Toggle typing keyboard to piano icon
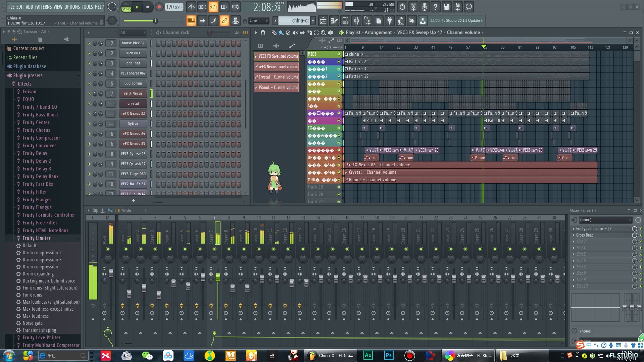The image size is (644, 362). click(x=191, y=21)
